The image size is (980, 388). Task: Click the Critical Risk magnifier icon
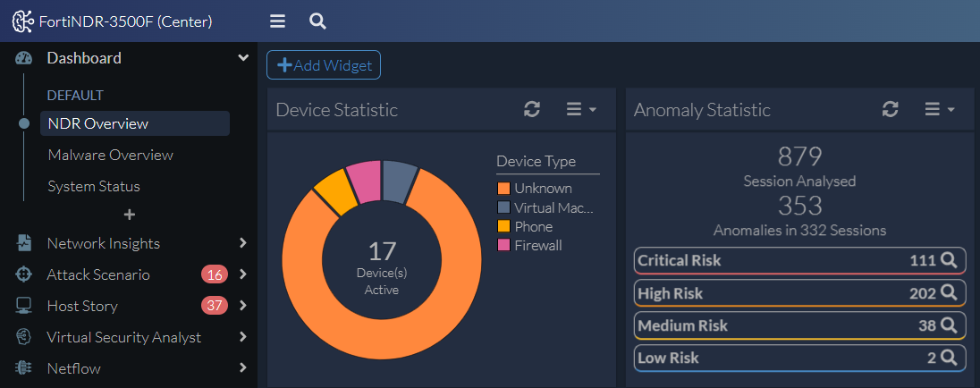pyautogui.click(x=949, y=260)
